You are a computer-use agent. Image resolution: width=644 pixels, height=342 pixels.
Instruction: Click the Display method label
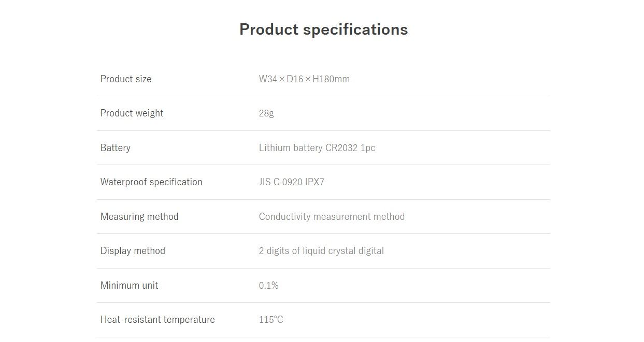coord(133,251)
